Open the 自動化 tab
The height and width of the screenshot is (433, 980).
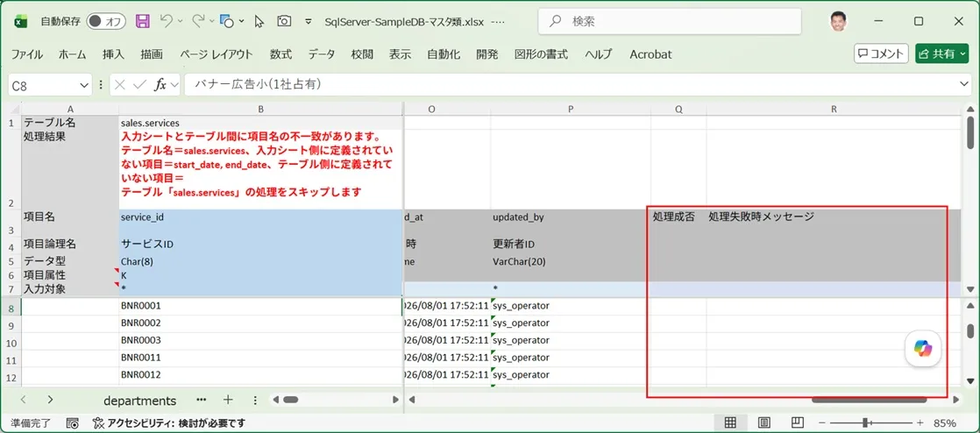coord(444,54)
